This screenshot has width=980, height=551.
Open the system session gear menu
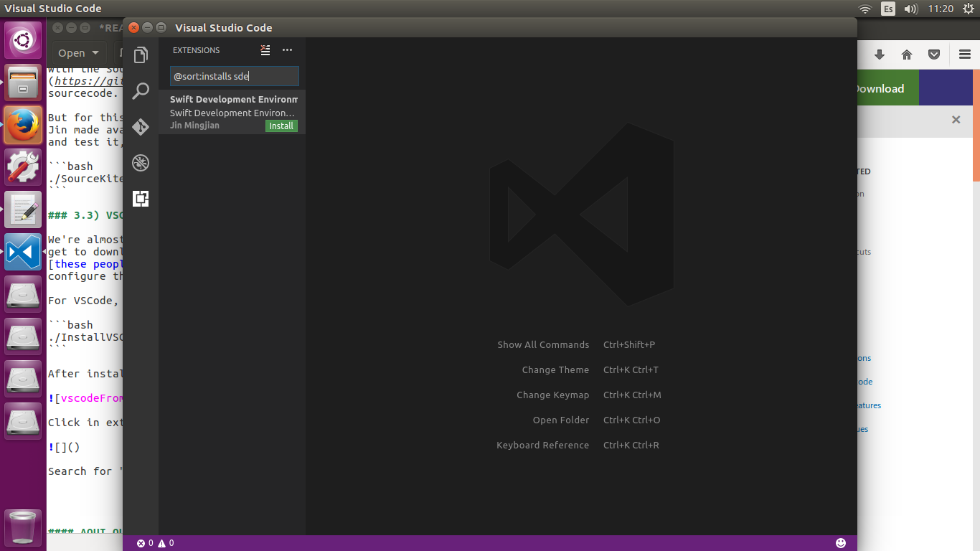[968, 9]
